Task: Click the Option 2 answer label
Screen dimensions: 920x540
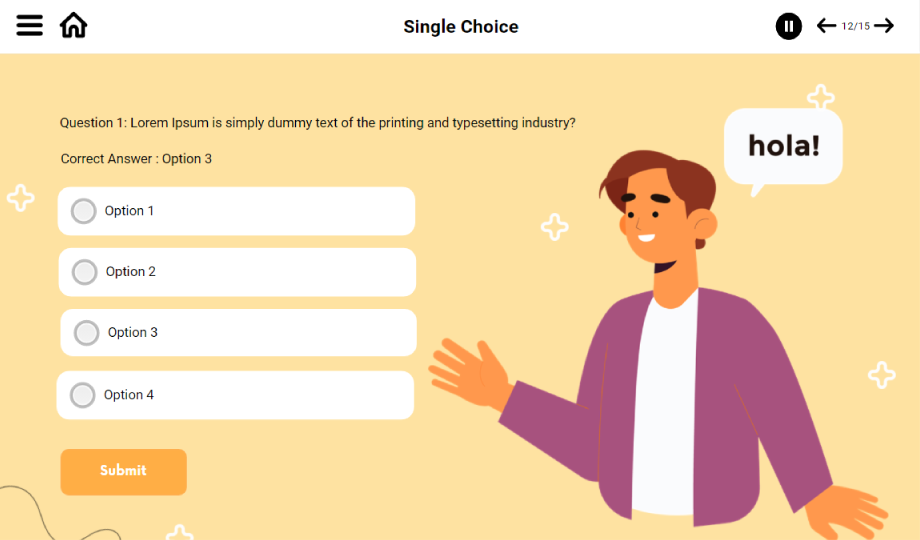Action: 131,272
